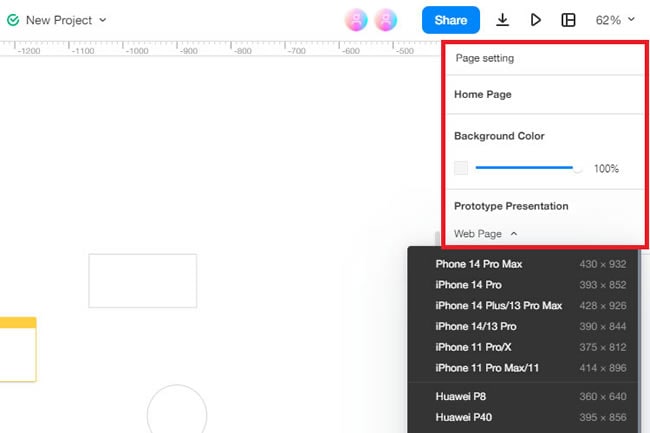Open the 62% zoom level dropdown
Viewport: 650px width, 433px height.
[615, 20]
